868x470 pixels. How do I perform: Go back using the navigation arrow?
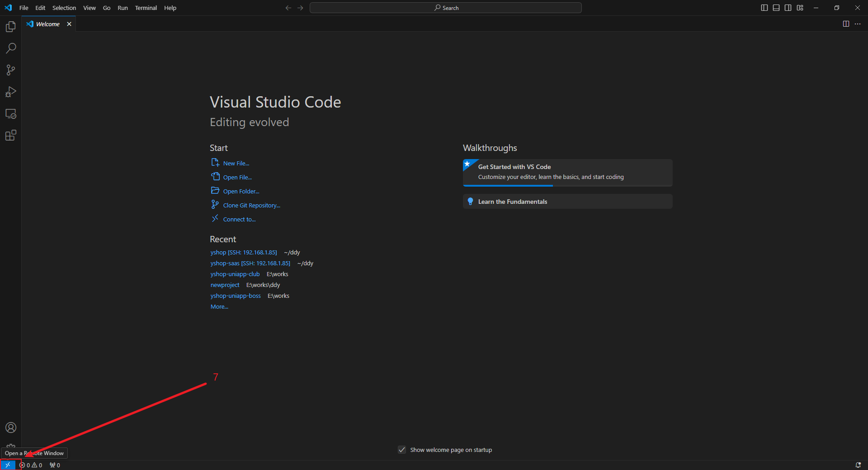(x=288, y=8)
